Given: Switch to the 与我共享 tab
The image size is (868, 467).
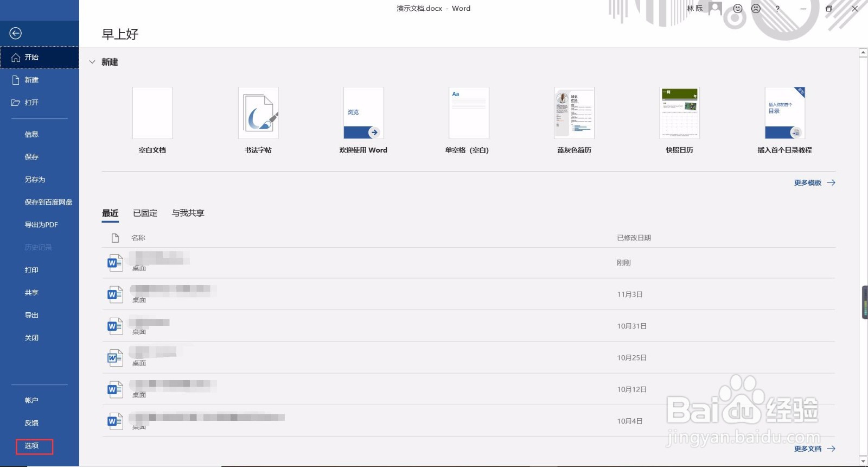Looking at the screenshot, I should (x=188, y=213).
